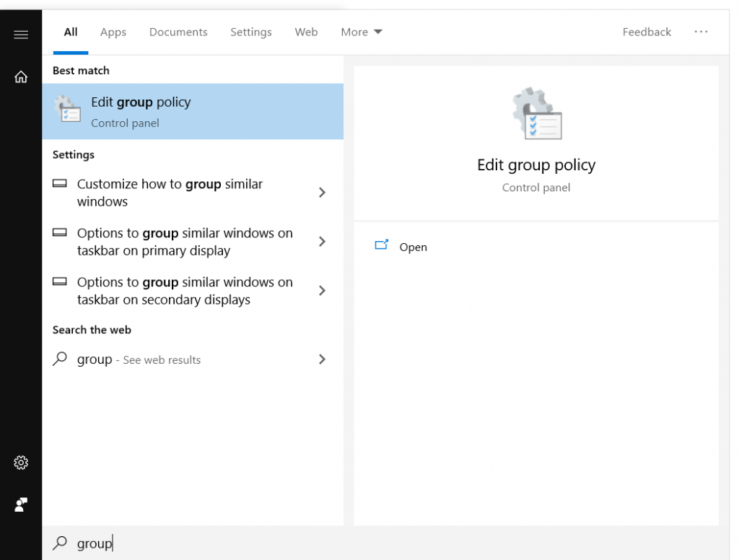Open the three-dots options menu
This screenshot has height=560, width=739.
click(701, 32)
